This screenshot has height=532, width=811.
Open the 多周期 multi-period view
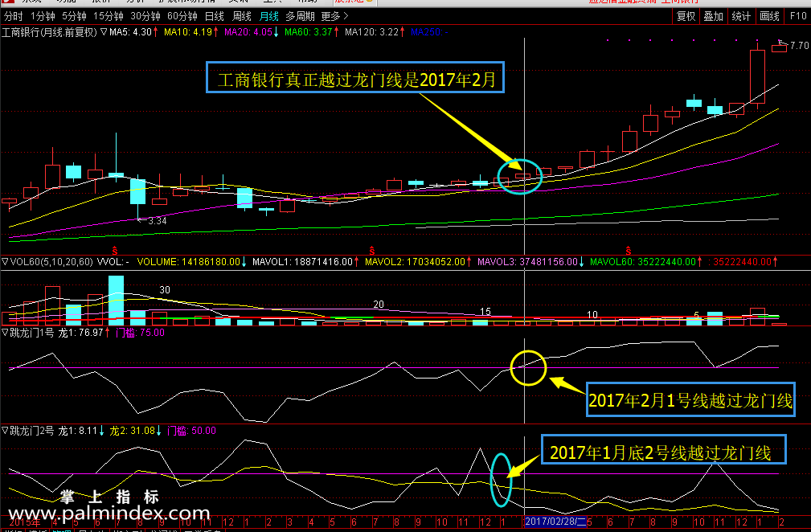coord(300,17)
